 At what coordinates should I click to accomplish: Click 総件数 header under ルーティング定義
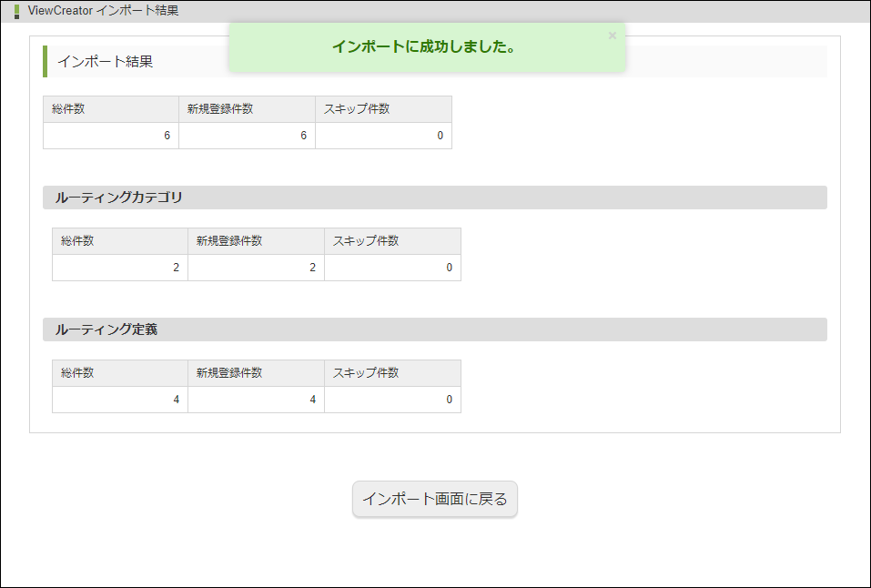[120, 373]
